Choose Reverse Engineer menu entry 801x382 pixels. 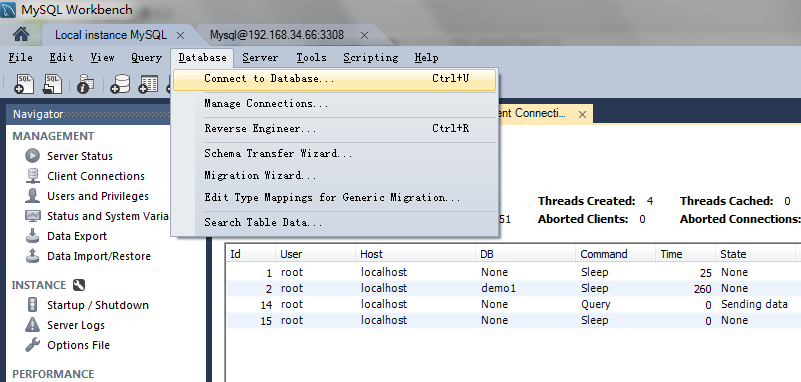335,129
